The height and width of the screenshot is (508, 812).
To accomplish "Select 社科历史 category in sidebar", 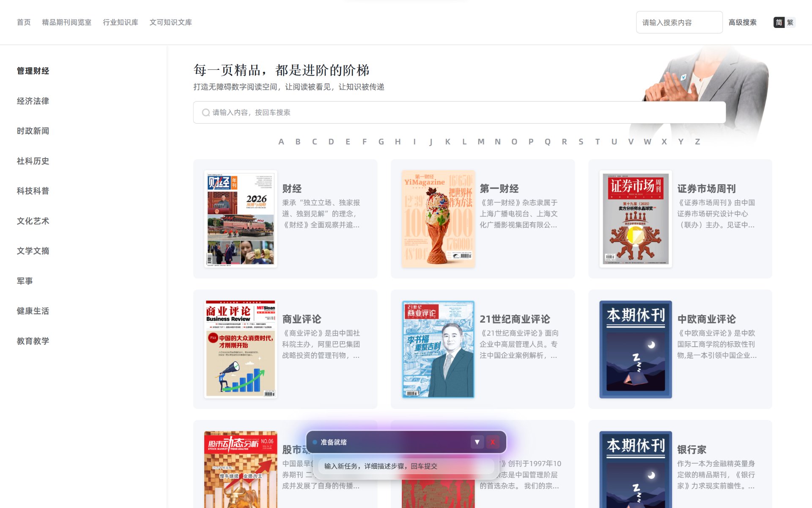I will pos(33,161).
